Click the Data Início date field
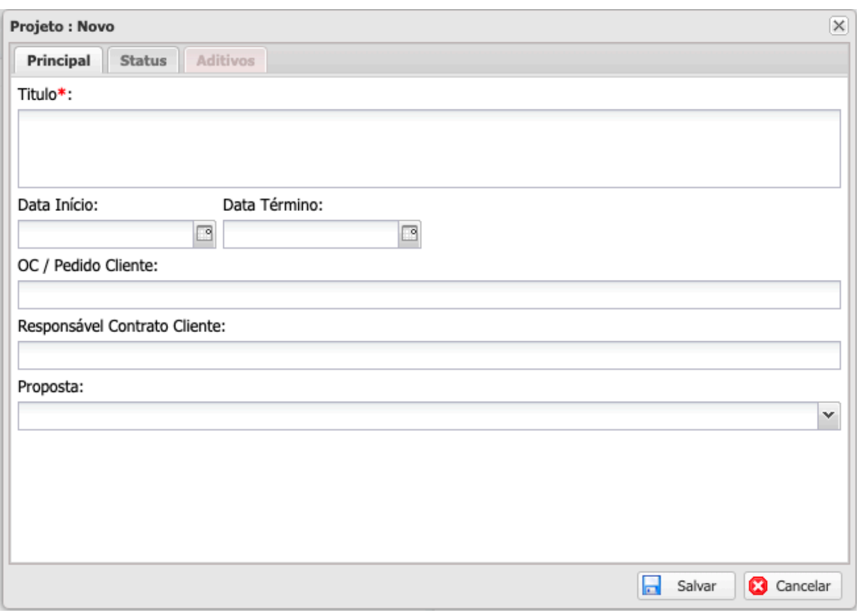 pos(105,234)
